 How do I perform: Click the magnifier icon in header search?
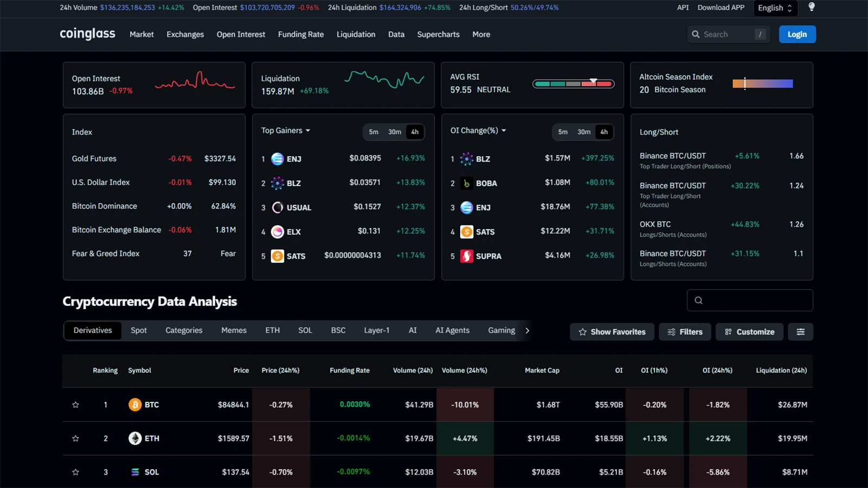(696, 34)
